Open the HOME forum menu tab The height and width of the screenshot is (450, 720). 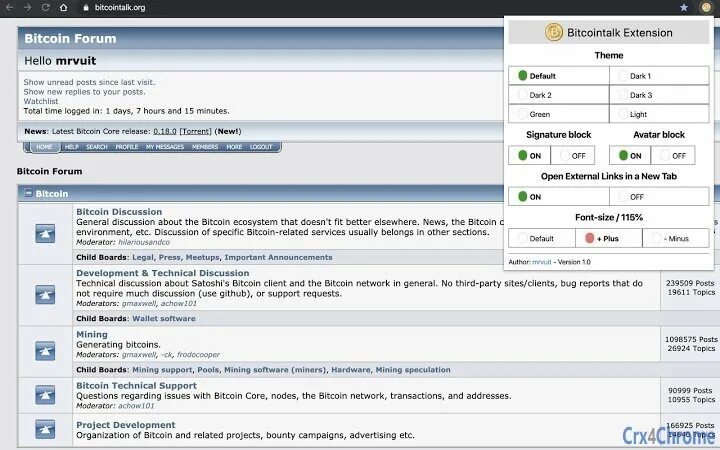click(x=44, y=147)
